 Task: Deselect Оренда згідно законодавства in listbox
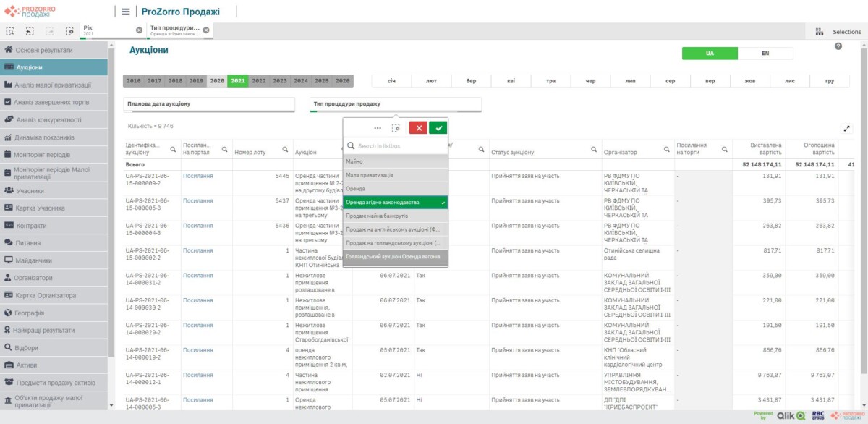click(x=395, y=203)
